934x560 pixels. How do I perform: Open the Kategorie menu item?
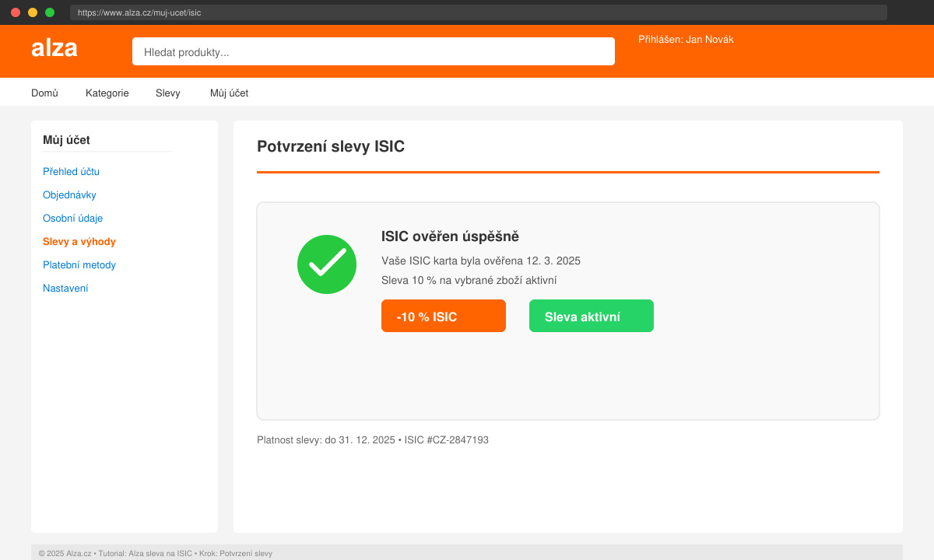pos(107,93)
